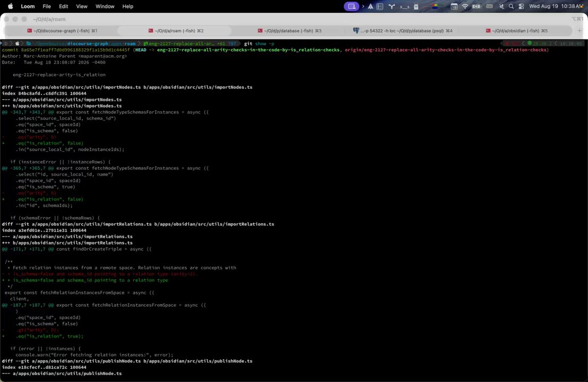The height and width of the screenshot is (382, 588).
Task: Open the battery status menu
Action: pyautogui.click(x=477, y=6)
